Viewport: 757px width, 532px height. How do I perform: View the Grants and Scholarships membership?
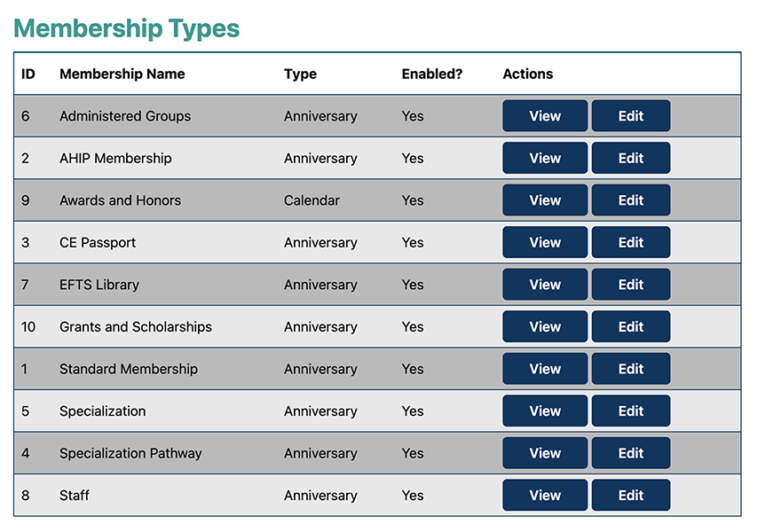tap(544, 327)
